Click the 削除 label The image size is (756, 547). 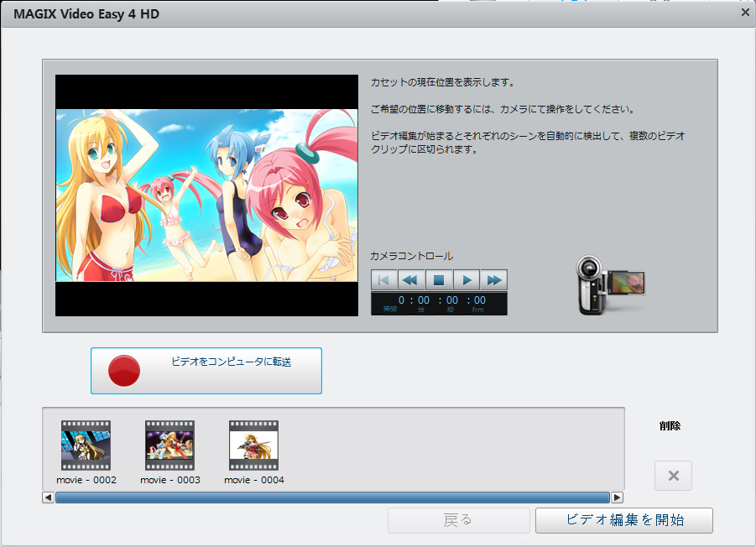tap(670, 426)
